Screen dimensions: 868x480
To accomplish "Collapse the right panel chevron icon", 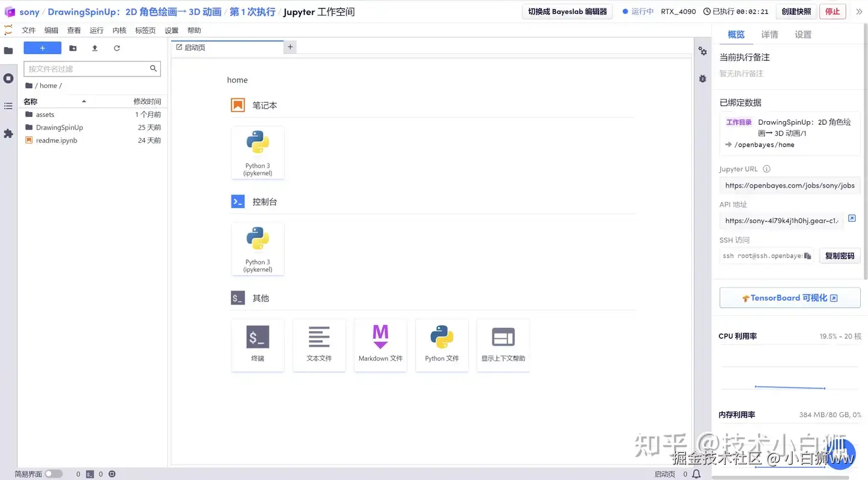I will tap(859, 11).
